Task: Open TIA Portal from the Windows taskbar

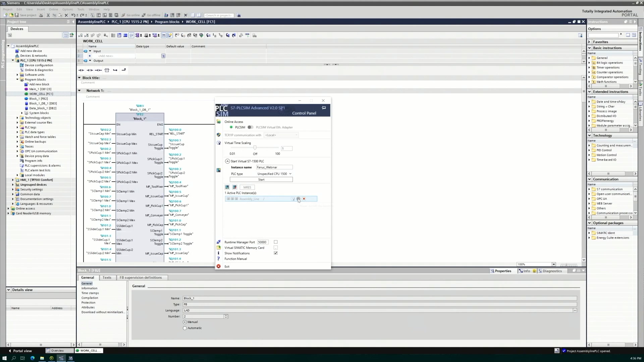Action: (70, 358)
